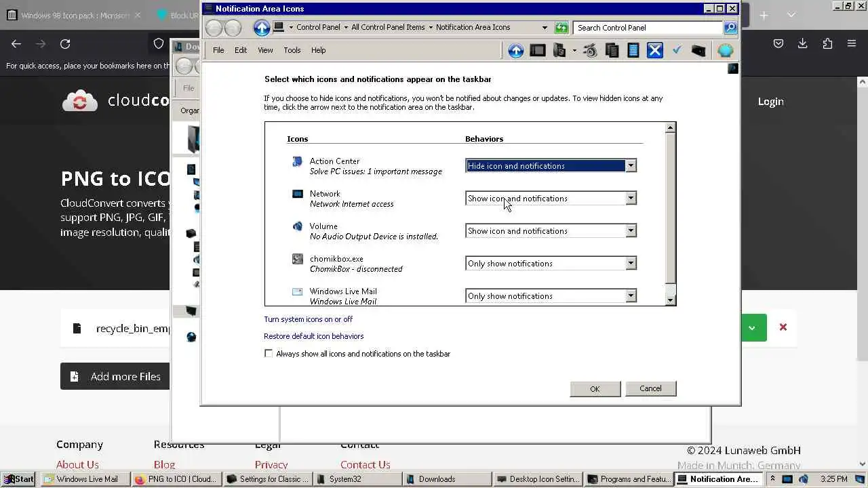This screenshot has height=488, width=868.
Task: Switch to Windows 98 Icon pack browser tab
Action: 73,15
